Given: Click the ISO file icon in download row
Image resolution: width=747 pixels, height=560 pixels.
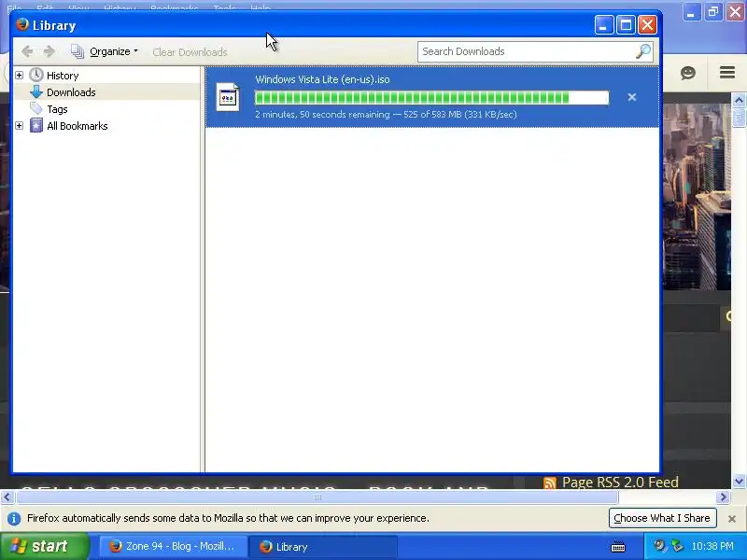Looking at the screenshot, I should point(228,97).
